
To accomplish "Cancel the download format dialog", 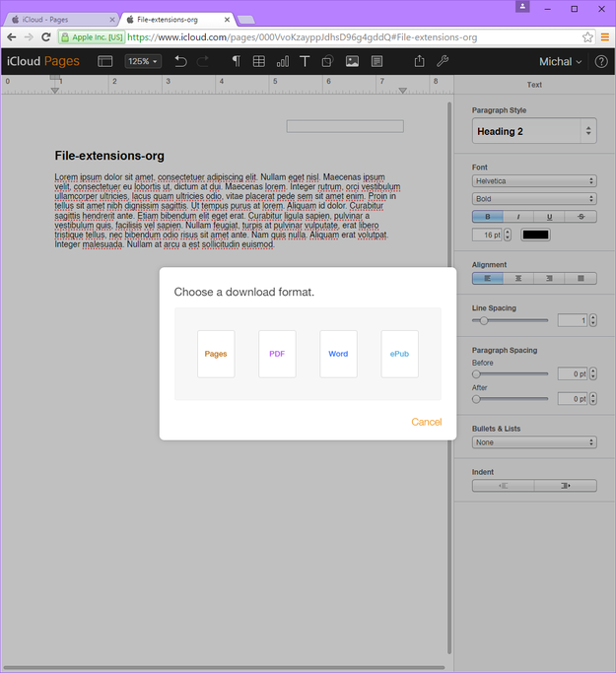I will pos(426,422).
